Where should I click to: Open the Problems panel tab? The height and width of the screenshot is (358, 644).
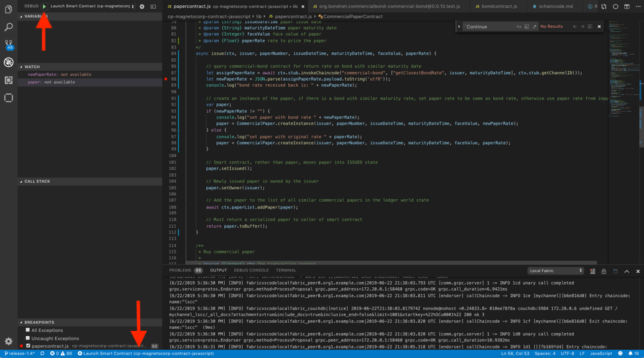(x=186, y=271)
